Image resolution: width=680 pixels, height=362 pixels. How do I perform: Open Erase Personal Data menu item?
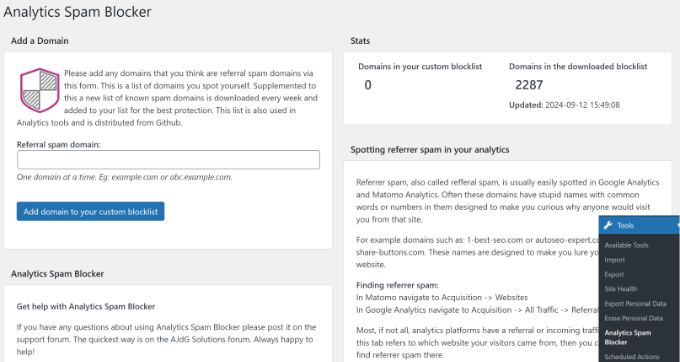[x=634, y=318]
